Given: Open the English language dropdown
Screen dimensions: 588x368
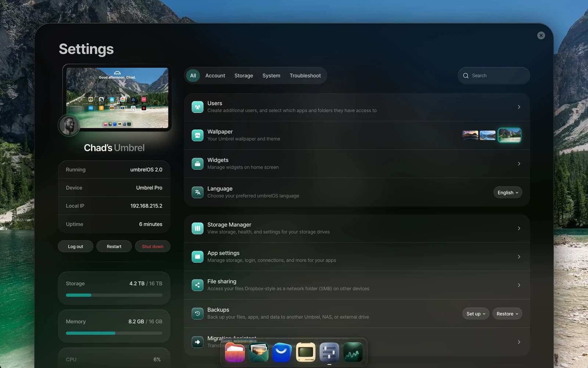Looking at the screenshot, I should (508, 192).
